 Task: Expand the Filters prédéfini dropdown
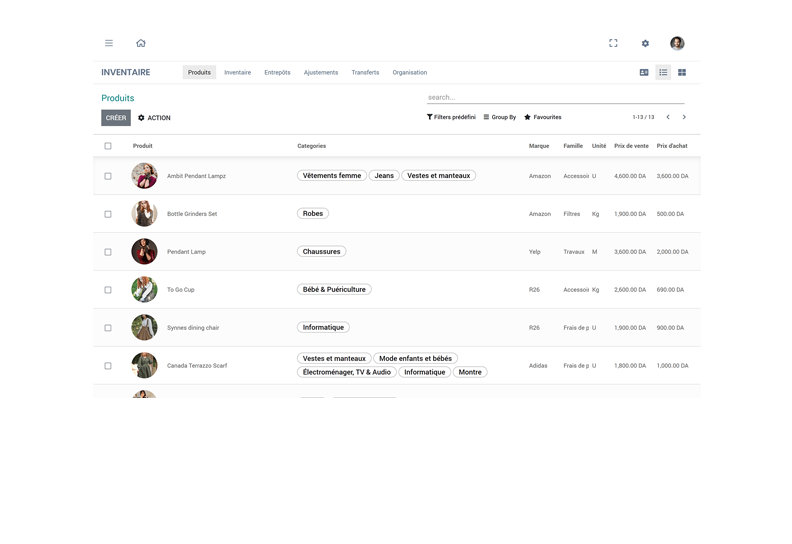coord(451,117)
